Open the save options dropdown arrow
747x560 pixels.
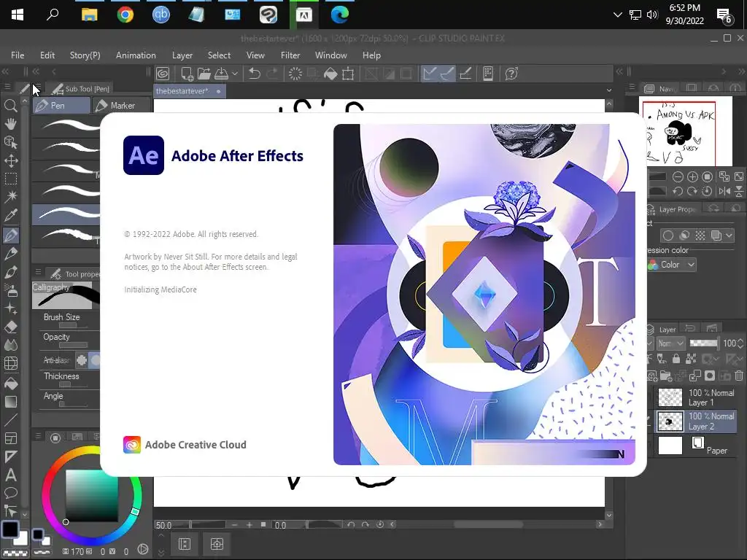[235, 74]
